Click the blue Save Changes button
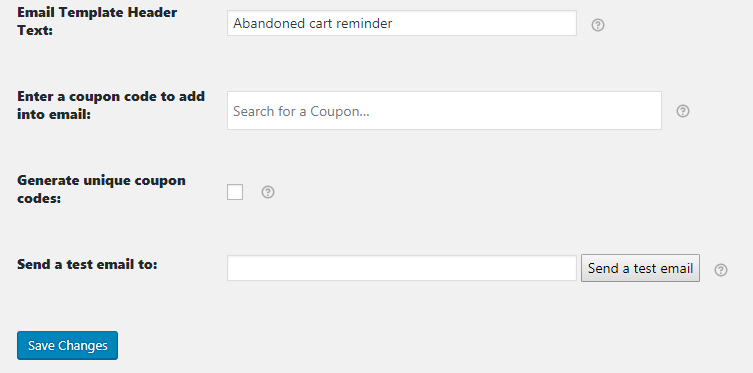The height and width of the screenshot is (373, 753). coord(67,345)
